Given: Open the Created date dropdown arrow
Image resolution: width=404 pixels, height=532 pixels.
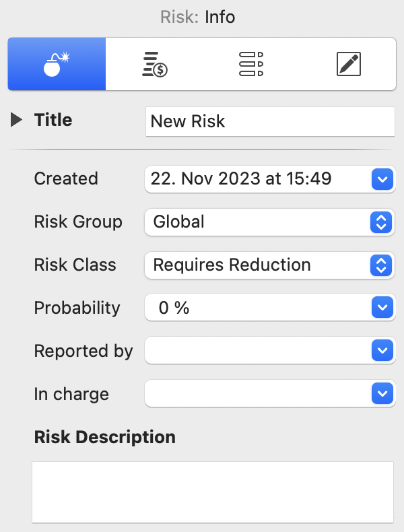Looking at the screenshot, I should click(x=381, y=179).
